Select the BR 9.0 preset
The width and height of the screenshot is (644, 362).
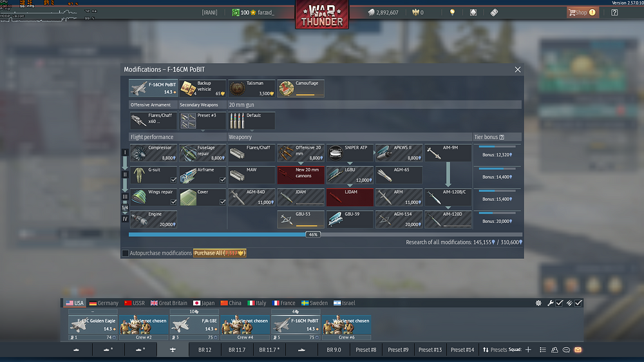click(334, 350)
